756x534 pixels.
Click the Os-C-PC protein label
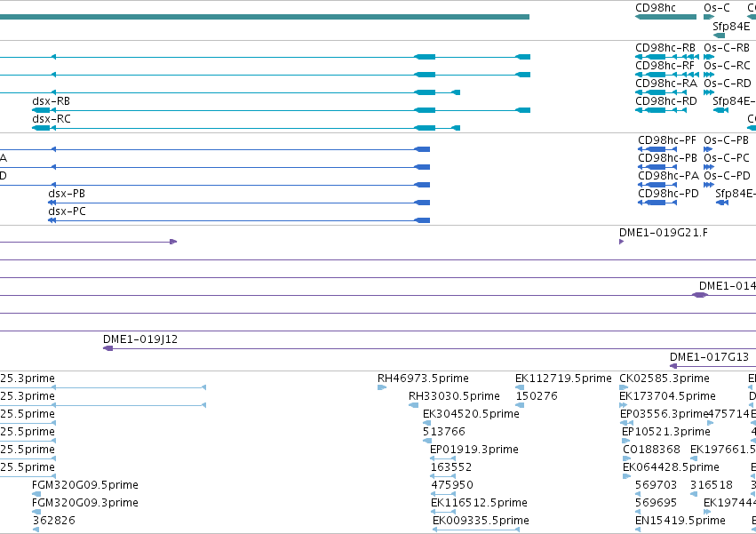727,158
